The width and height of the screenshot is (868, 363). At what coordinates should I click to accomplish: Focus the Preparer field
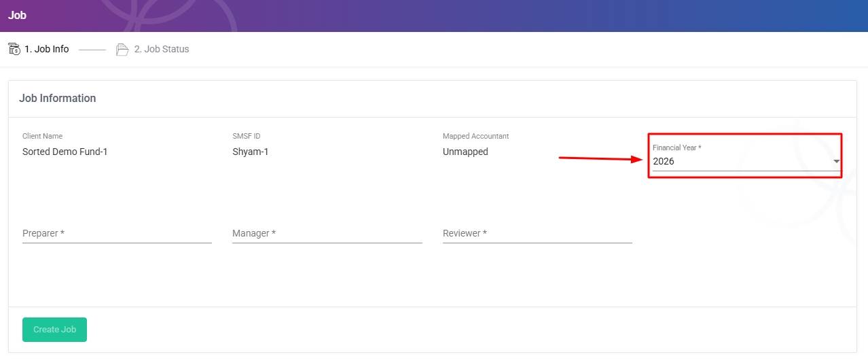(x=117, y=233)
